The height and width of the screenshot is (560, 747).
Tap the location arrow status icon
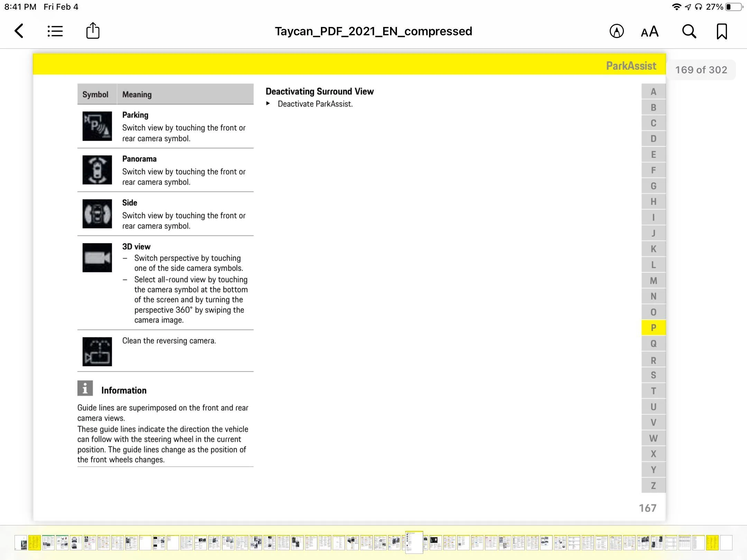coord(688,7)
